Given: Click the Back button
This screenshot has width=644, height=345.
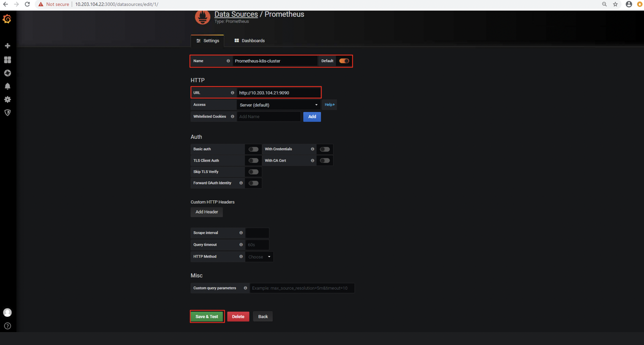Looking at the screenshot, I should pos(263,317).
